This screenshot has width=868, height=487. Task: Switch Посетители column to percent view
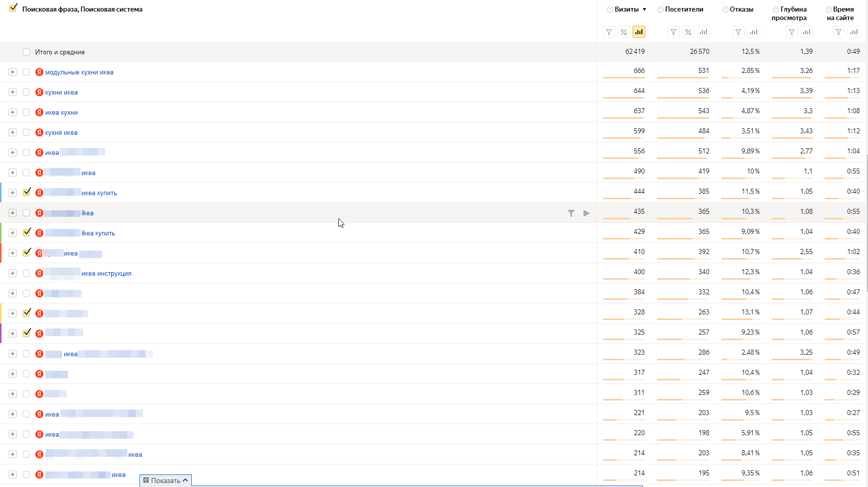(x=688, y=32)
